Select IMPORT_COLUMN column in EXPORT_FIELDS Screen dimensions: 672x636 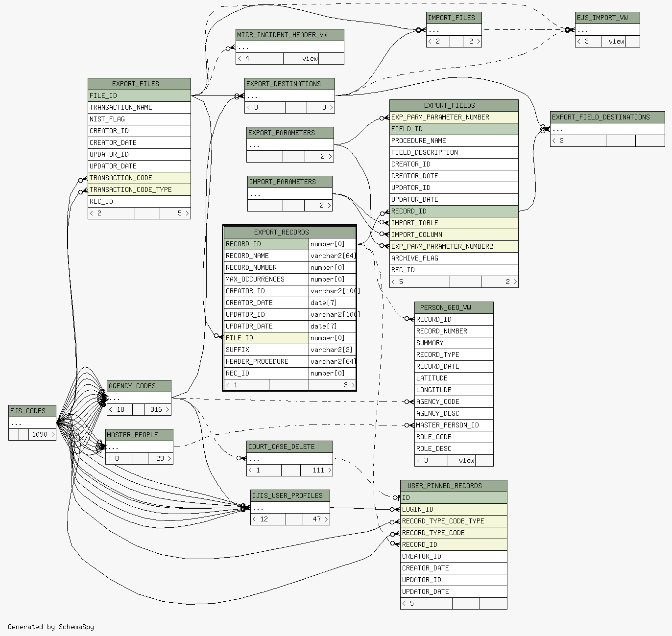tap(454, 235)
